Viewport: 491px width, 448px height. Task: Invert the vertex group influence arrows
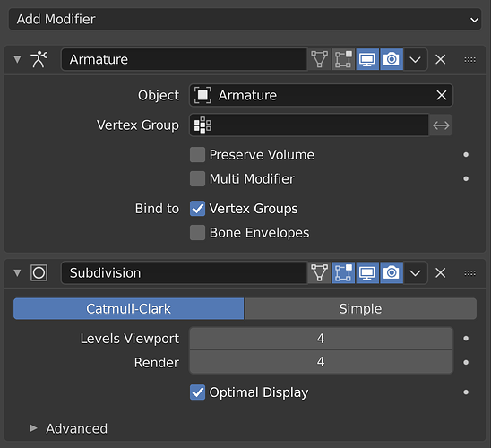pos(441,125)
